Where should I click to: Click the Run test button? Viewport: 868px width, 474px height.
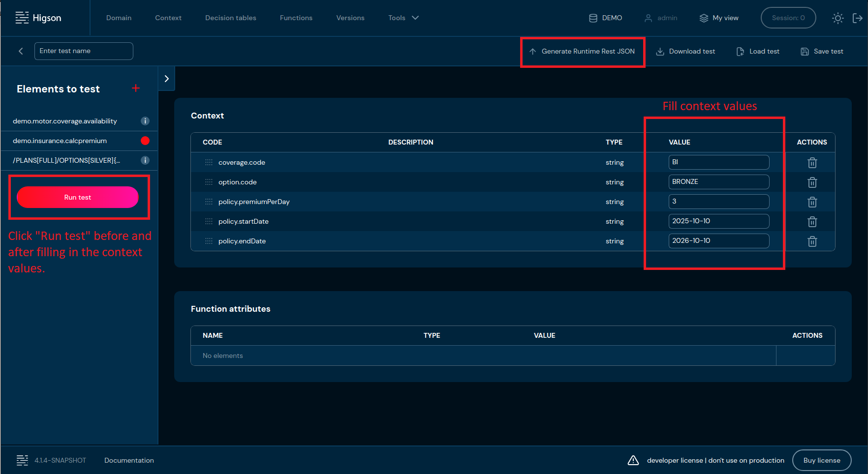[x=78, y=197]
